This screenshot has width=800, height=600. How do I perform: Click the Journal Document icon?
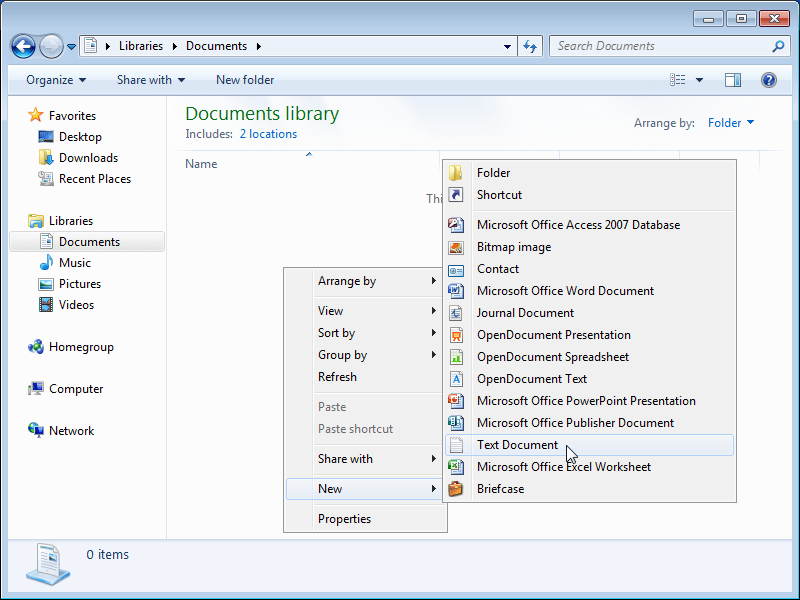[x=456, y=313]
